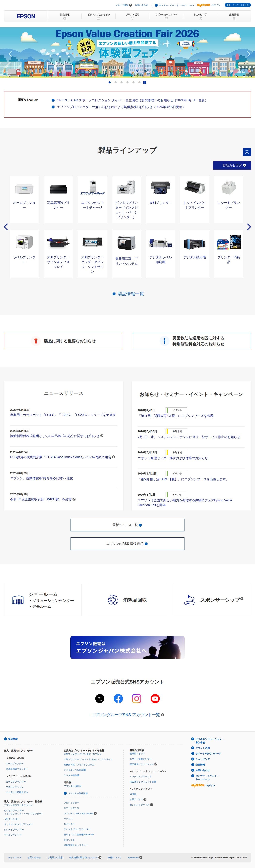Open the footer プロジェクター link
255x868 pixels.
click(x=72, y=803)
